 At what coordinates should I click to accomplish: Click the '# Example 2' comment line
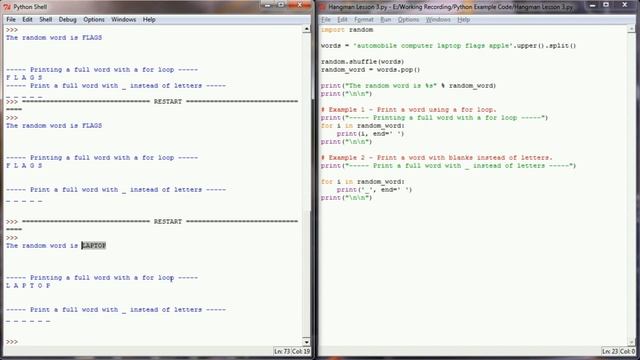436,158
